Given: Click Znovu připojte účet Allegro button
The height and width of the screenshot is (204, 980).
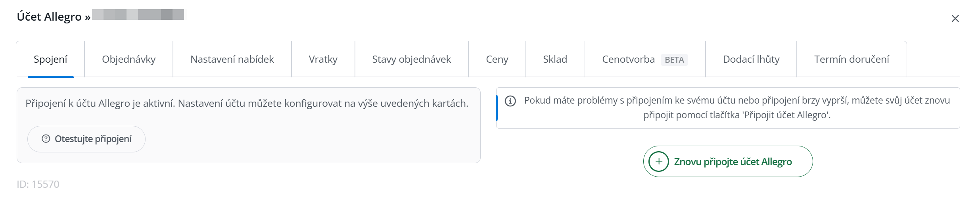Looking at the screenshot, I should [x=728, y=162].
